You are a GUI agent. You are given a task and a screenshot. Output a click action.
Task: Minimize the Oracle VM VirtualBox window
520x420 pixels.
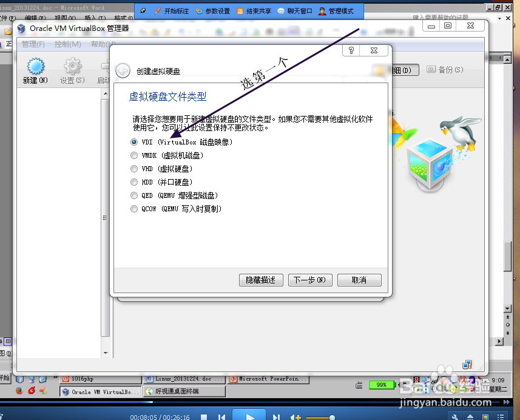pyautogui.click(x=431, y=26)
